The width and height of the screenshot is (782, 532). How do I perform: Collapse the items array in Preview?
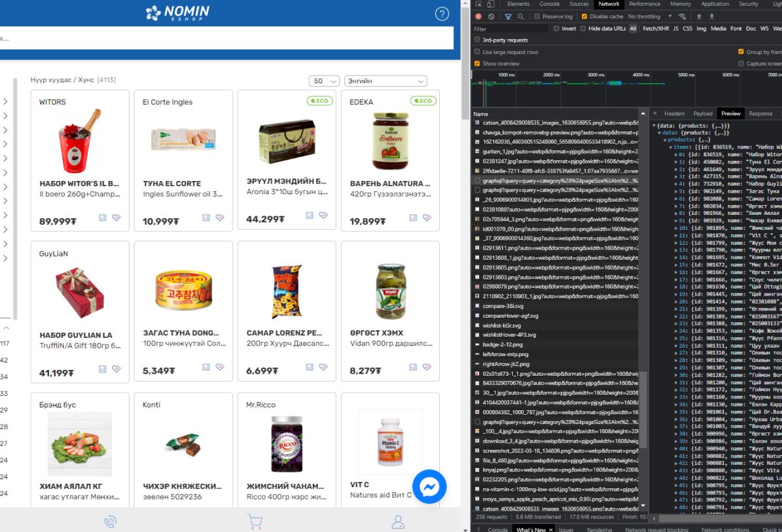click(x=671, y=148)
